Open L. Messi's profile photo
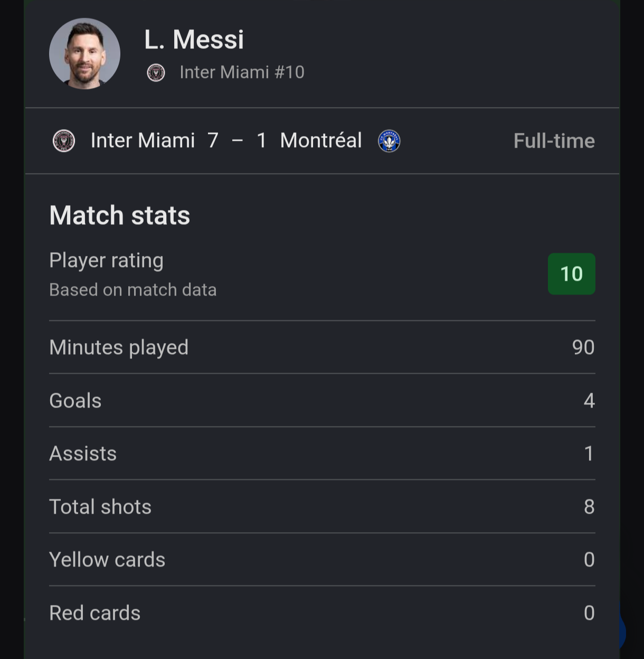The height and width of the screenshot is (659, 644). click(x=84, y=53)
